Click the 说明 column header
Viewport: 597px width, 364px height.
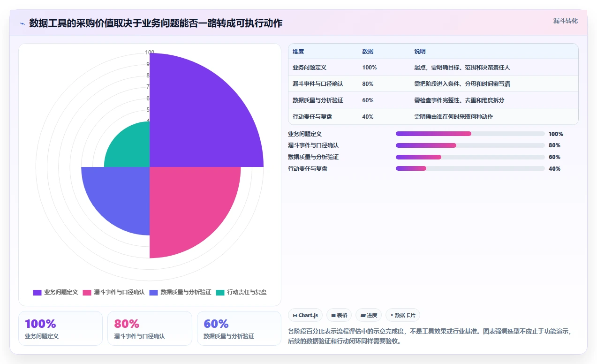click(x=420, y=52)
